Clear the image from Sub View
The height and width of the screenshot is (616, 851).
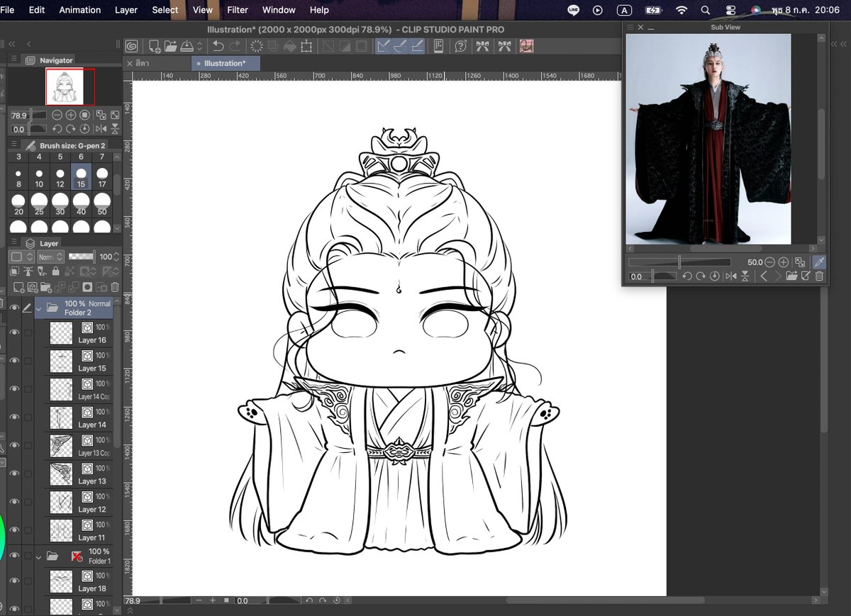[x=819, y=276]
